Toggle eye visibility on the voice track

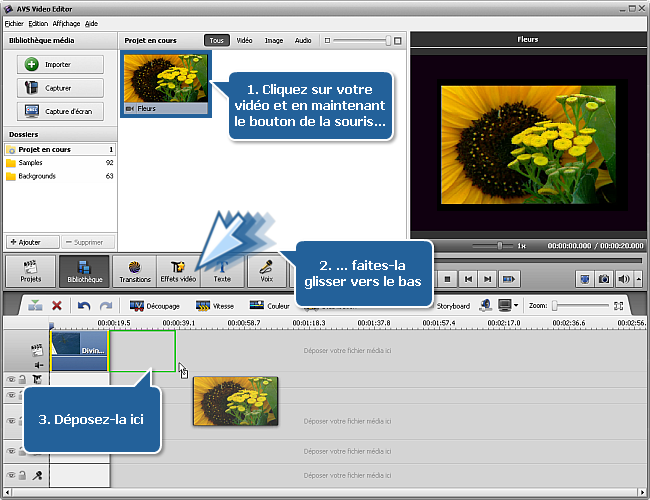click(x=11, y=476)
